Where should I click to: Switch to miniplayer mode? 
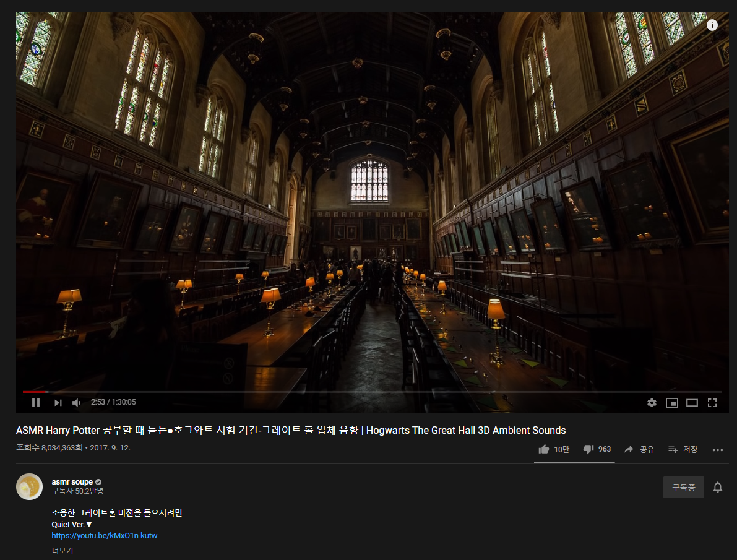(x=671, y=402)
